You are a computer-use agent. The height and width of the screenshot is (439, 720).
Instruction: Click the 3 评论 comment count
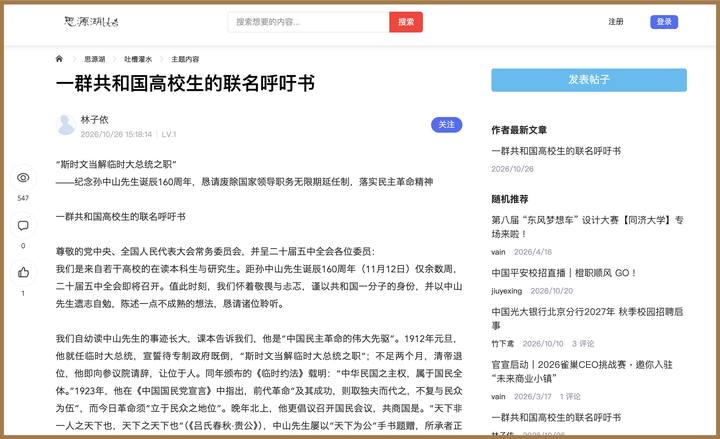(x=583, y=343)
